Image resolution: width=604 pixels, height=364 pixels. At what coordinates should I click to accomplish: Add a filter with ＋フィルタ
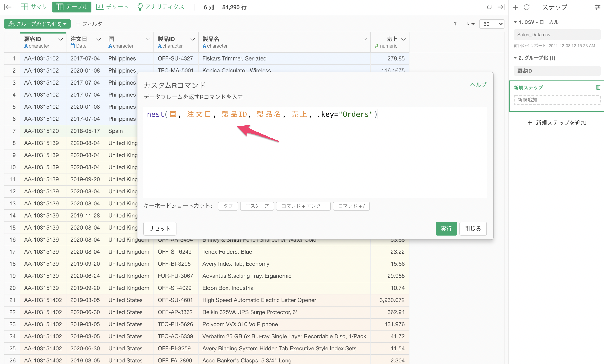(89, 24)
